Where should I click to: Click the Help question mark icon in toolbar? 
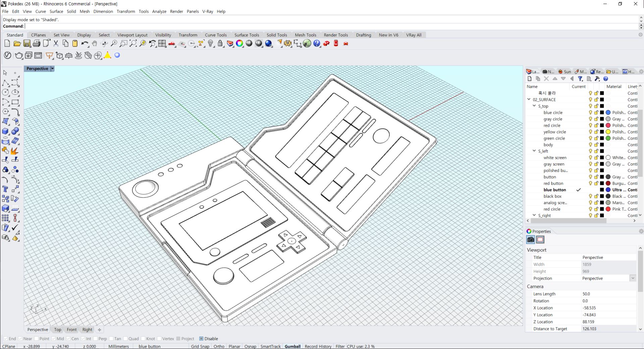point(317,43)
